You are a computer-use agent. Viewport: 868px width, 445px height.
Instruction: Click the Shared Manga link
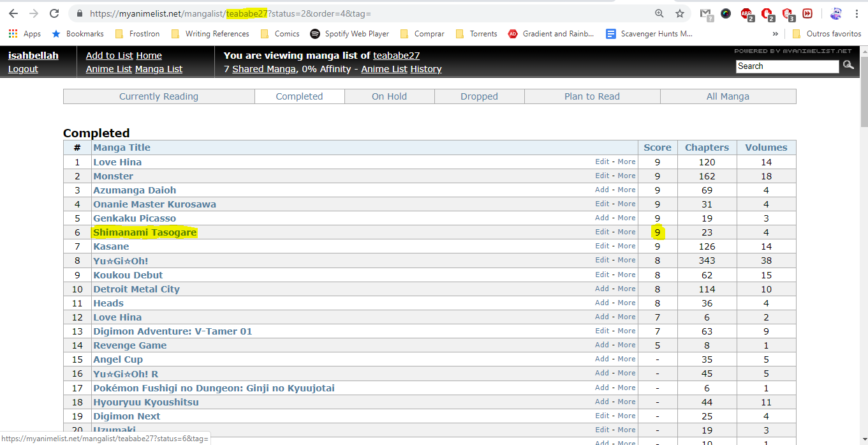point(263,69)
